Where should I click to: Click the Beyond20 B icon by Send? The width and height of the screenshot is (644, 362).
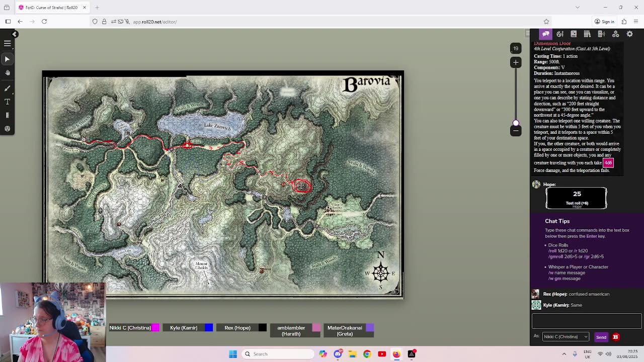pyautogui.click(x=615, y=337)
